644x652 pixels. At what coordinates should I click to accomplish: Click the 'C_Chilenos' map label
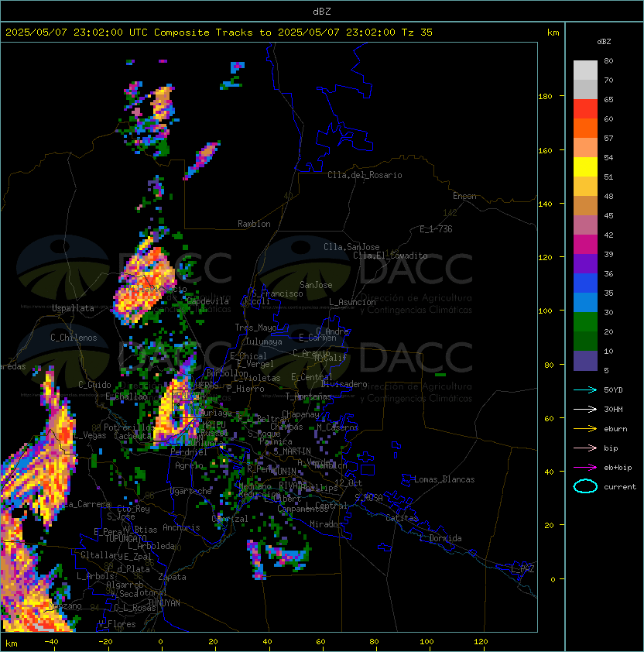click(x=74, y=338)
